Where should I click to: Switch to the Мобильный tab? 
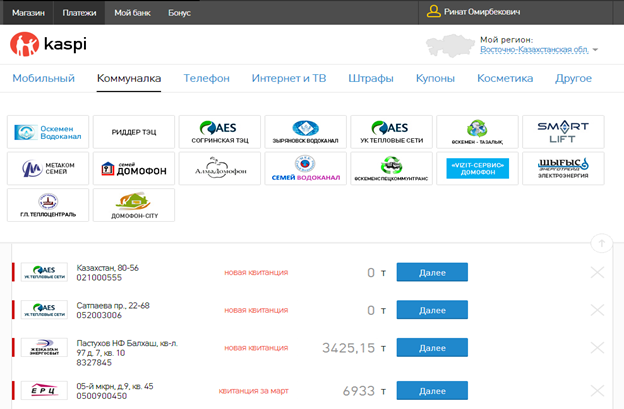click(43, 78)
